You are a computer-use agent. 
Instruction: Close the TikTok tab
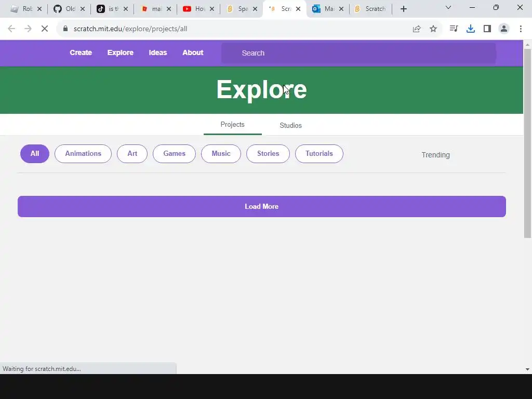coord(126,9)
